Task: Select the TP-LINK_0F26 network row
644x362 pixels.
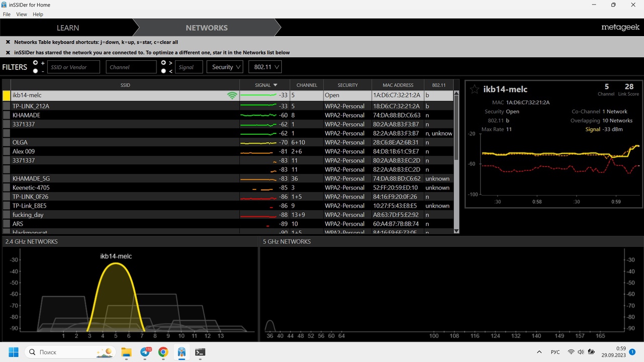Action: 228,197
